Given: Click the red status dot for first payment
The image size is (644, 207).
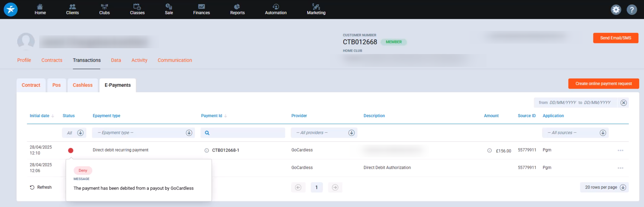Looking at the screenshot, I should (x=71, y=150).
